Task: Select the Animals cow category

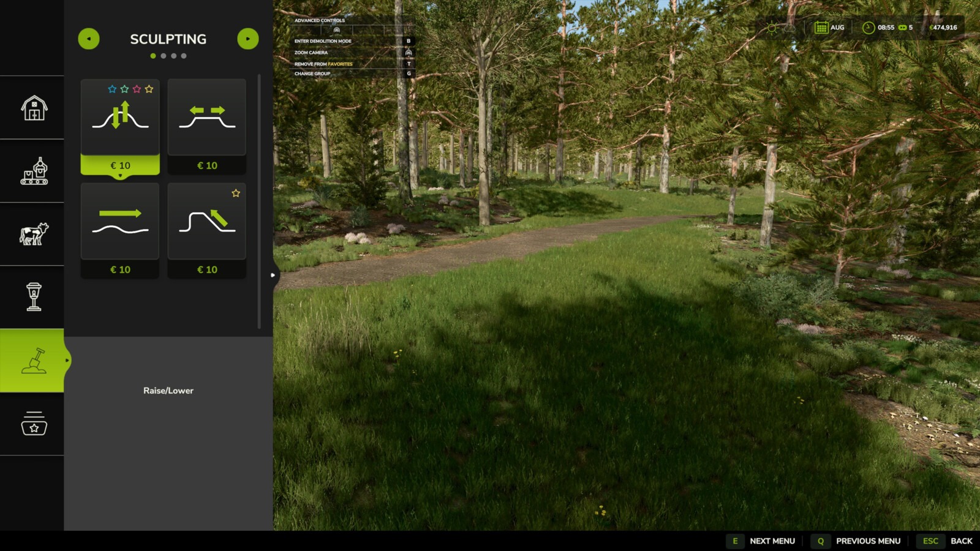Action: (34, 234)
